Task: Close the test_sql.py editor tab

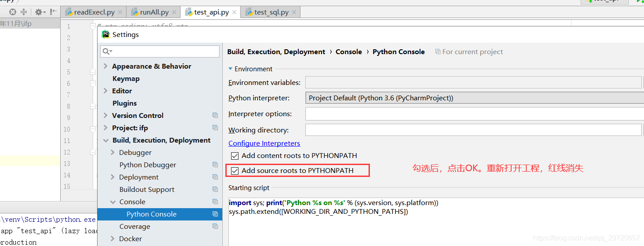Action: coord(294,12)
